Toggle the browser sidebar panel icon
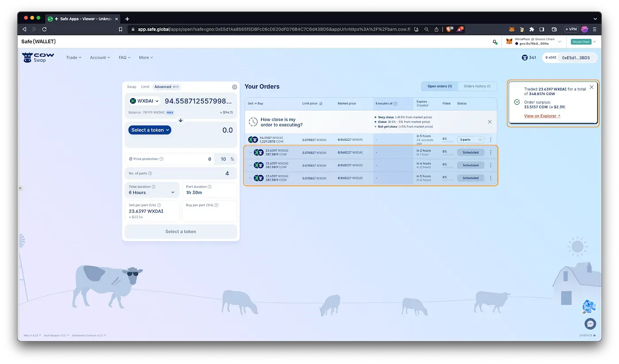 [542, 29]
